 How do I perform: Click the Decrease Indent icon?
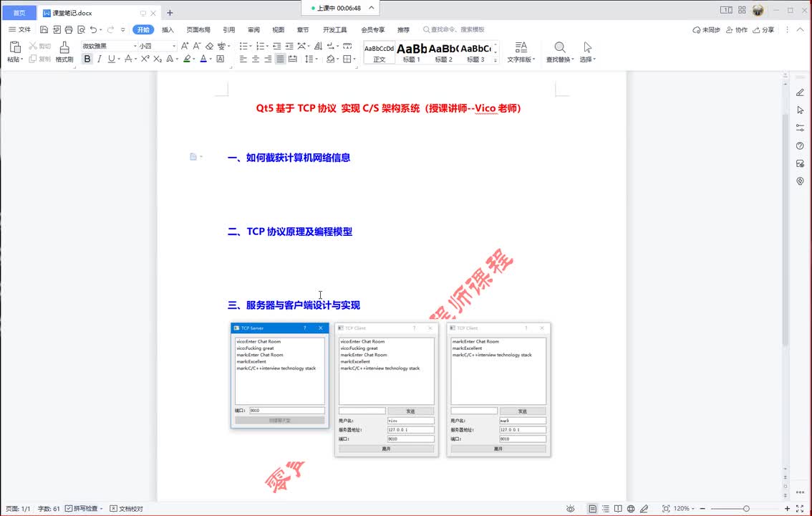[277, 46]
